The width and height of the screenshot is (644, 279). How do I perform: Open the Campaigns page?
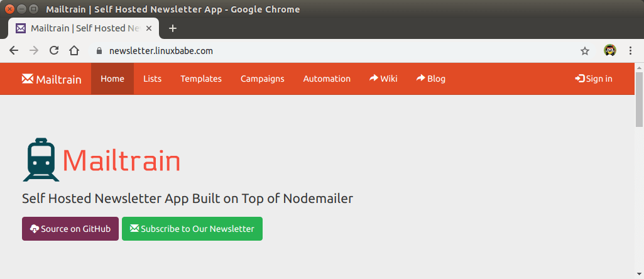point(263,79)
